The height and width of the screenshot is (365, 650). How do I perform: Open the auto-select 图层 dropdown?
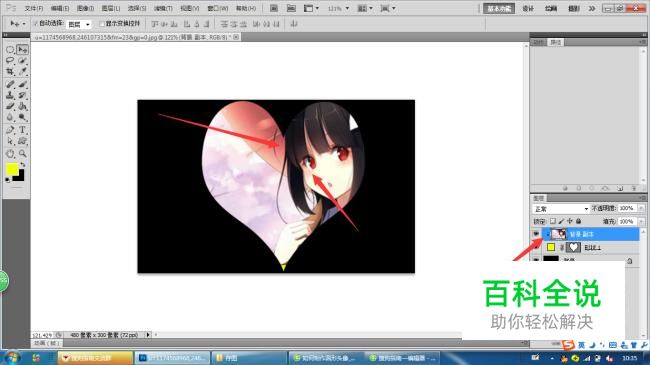tap(79, 24)
